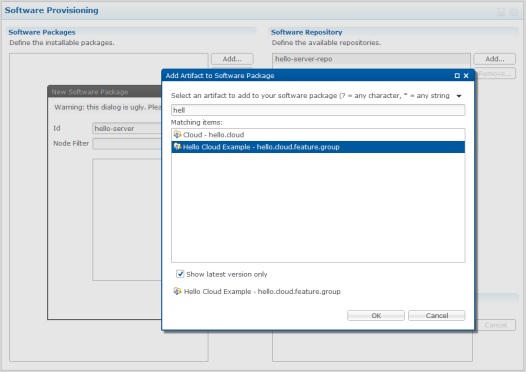This screenshot has height=372, width=526.
Task: Click the background Cancel button behind the dialog
Action: pos(495,325)
